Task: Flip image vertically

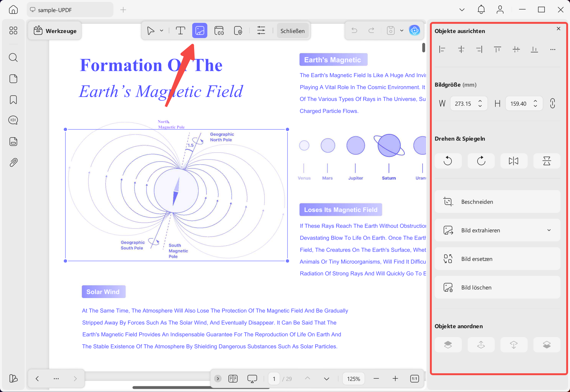Action: click(x=547, y=161)
